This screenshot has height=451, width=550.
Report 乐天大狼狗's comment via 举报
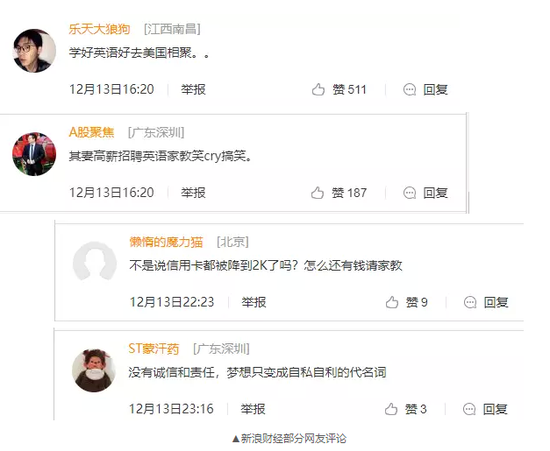(x=193, y=89)
